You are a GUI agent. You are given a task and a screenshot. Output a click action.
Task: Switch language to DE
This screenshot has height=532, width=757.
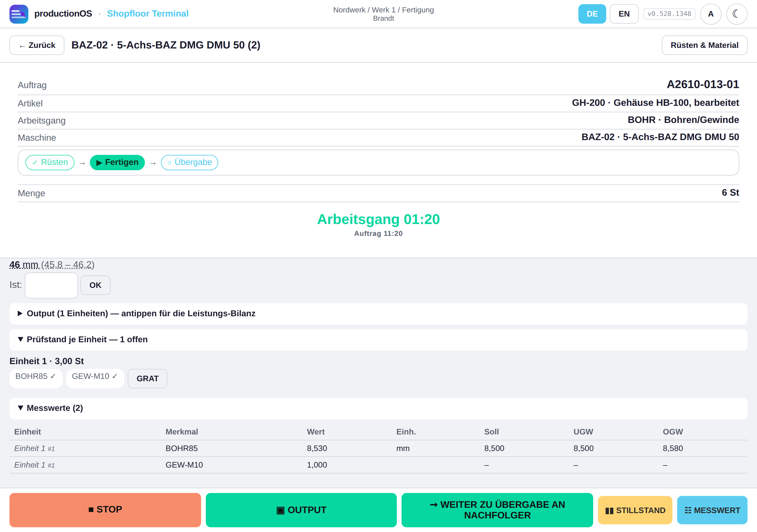tap(592, 14)
